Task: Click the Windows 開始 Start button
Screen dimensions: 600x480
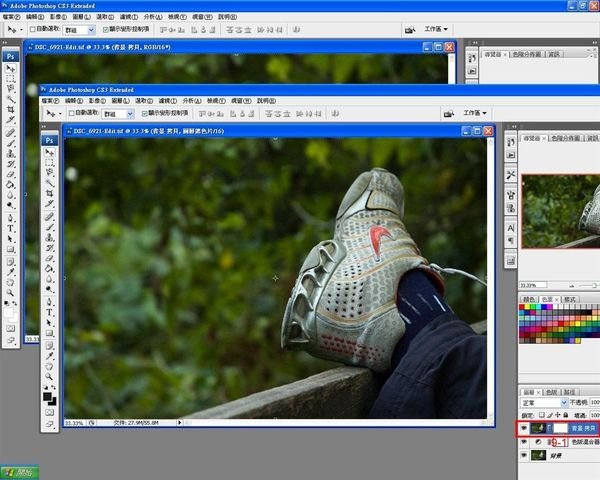Action: pos(20,472)
